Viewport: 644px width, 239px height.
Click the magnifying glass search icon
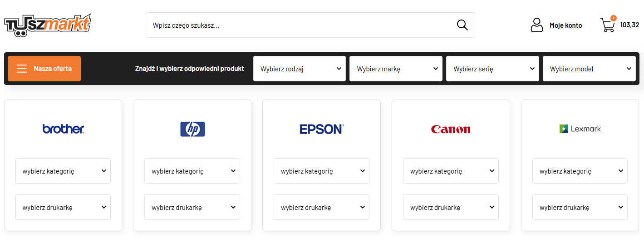(462, 25)
